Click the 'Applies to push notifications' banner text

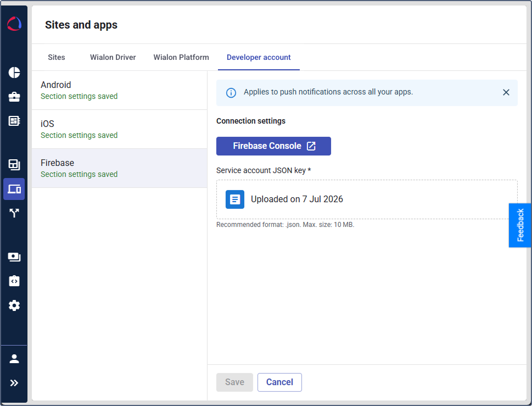[328, 92]
